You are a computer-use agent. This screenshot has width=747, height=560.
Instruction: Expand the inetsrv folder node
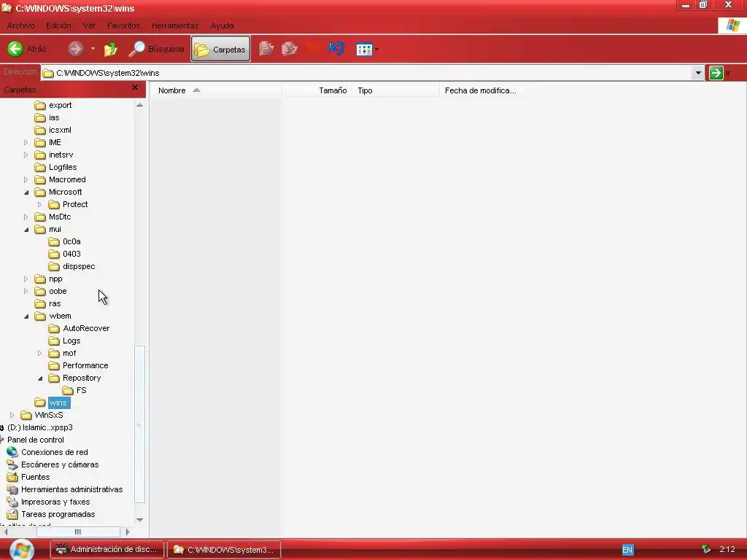pyautogui.click(x=26, y=155)
